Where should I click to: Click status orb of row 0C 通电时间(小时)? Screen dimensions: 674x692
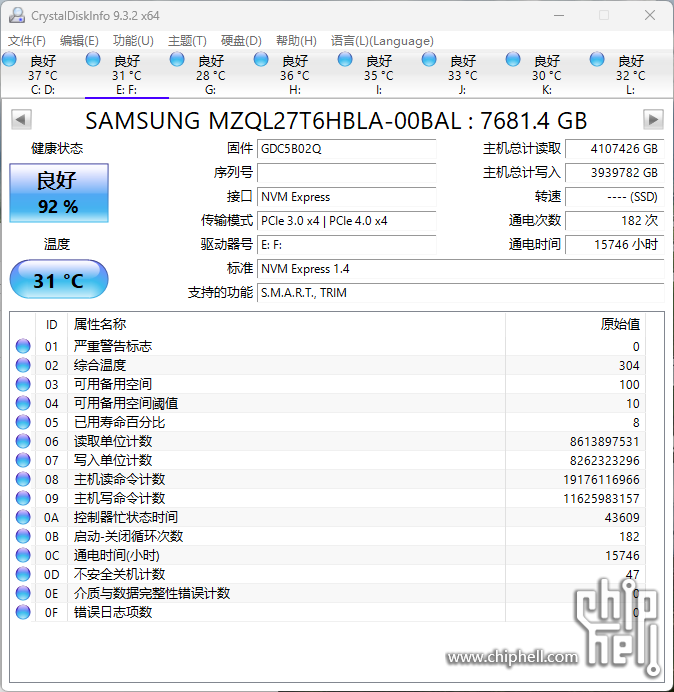coord(23,555)
